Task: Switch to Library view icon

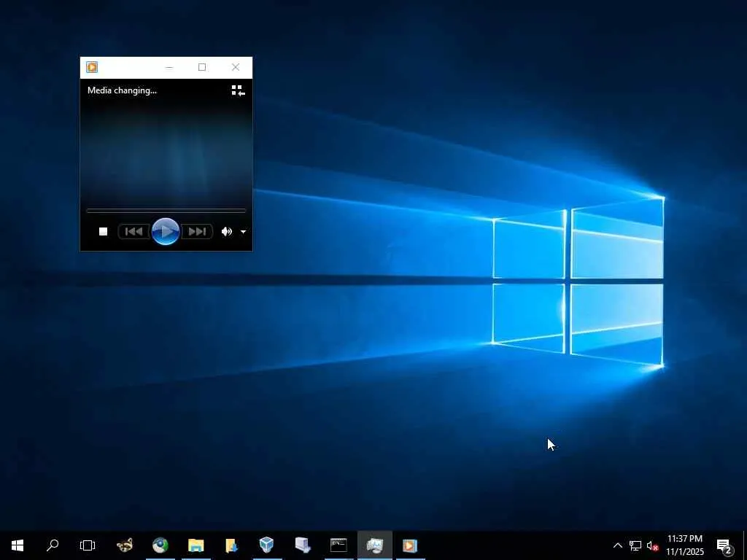Action: [x=238, y=90]
